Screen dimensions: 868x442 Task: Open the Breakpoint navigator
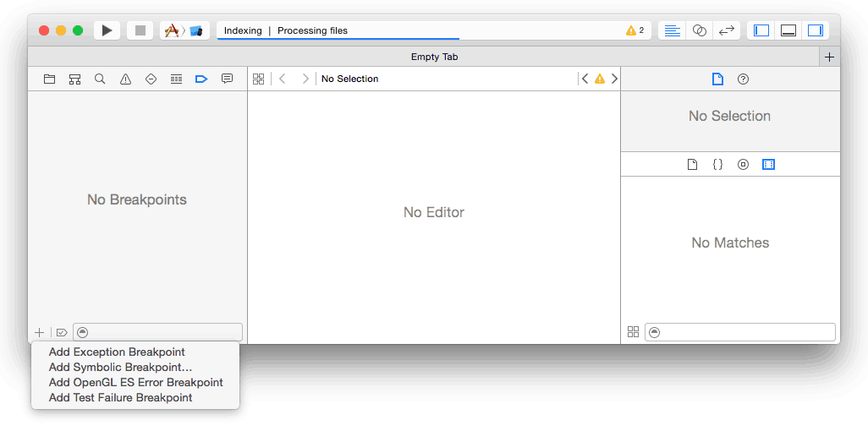tap(201, 79)
